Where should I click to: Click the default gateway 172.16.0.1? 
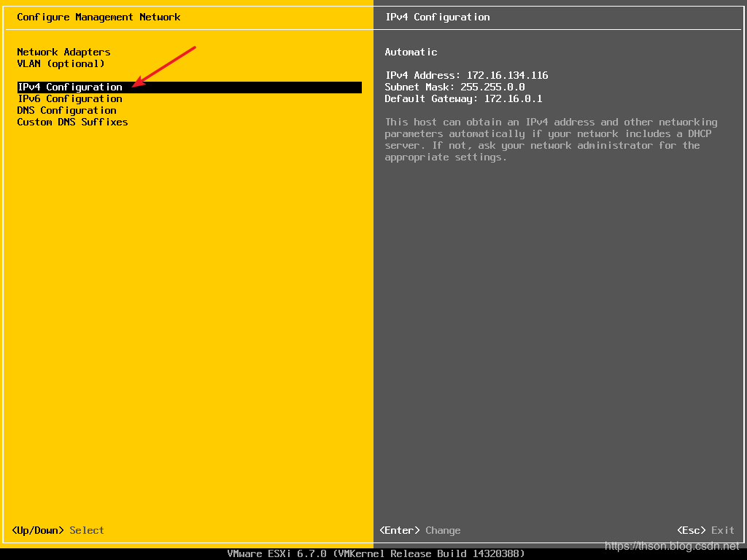[x=513, y=98]
